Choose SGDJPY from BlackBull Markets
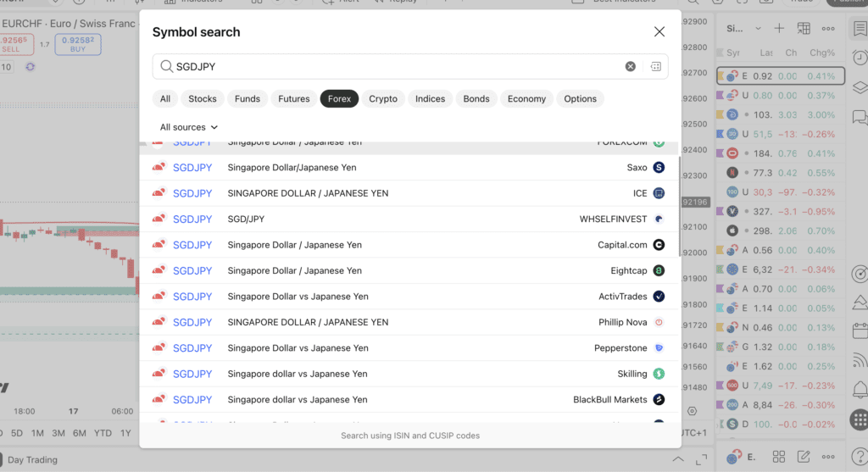The width and height of the screenshot is (868, 472). click(x=409, y=399)
